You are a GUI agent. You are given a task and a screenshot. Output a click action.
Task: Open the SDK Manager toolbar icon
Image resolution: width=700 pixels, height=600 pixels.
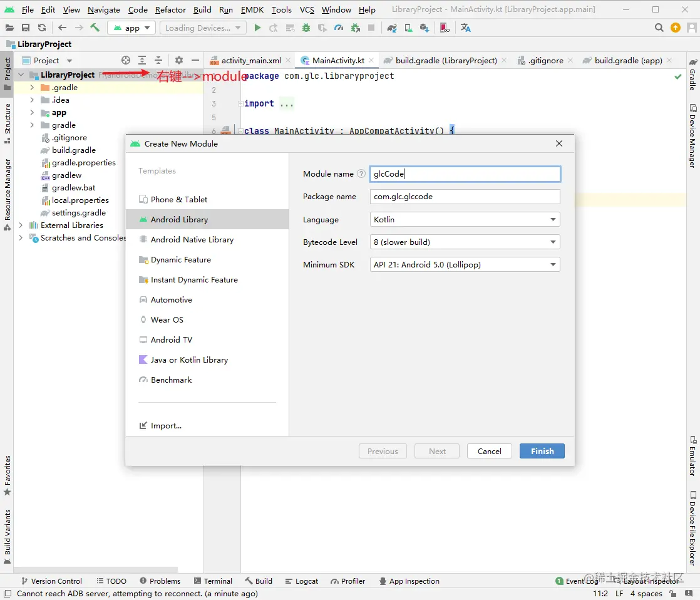tap(424, 28)
